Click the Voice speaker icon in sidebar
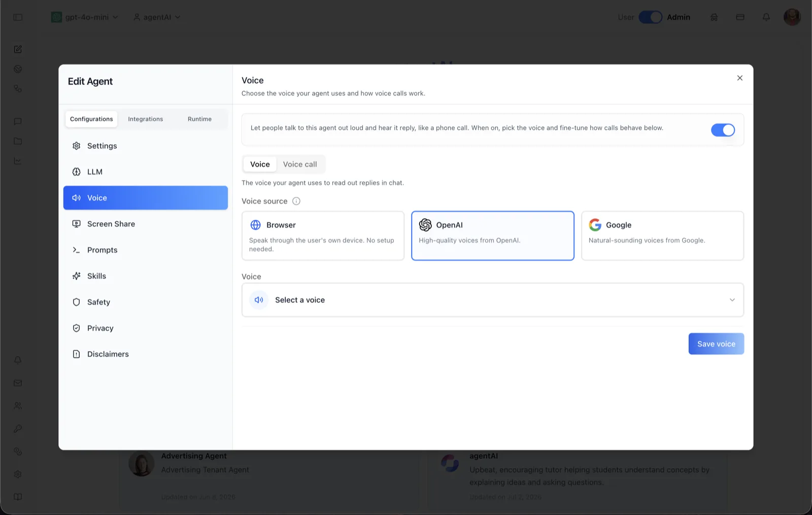Viewport: 812px width, 515px height. (x=77, y=198)
